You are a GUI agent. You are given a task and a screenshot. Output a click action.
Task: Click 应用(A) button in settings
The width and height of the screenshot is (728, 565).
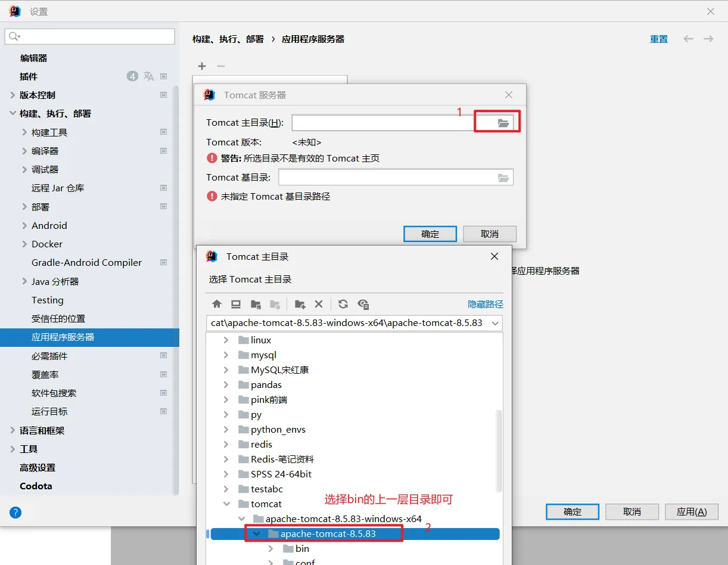692,511
